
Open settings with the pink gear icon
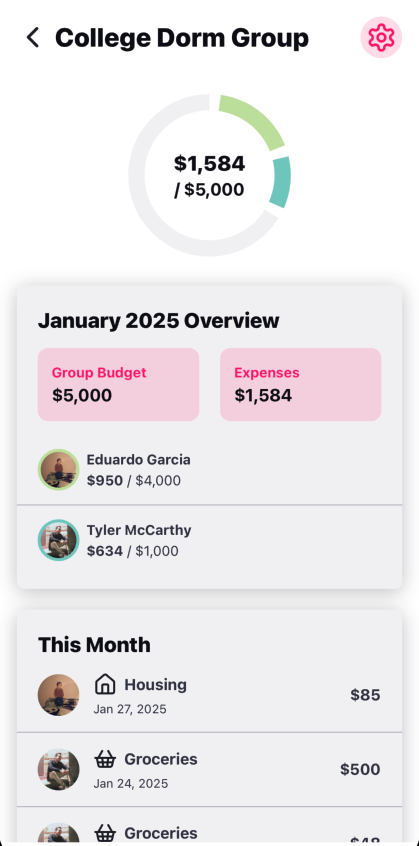[381, 37]
